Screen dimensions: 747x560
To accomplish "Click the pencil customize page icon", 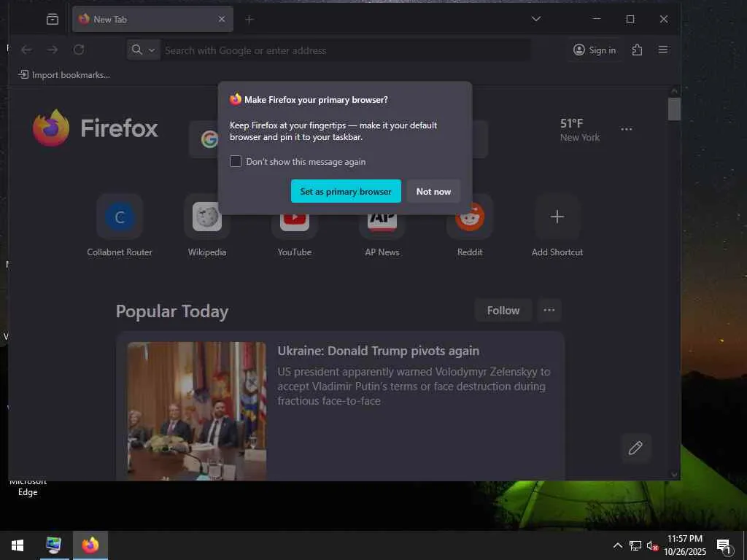I will tap(635, 448).
